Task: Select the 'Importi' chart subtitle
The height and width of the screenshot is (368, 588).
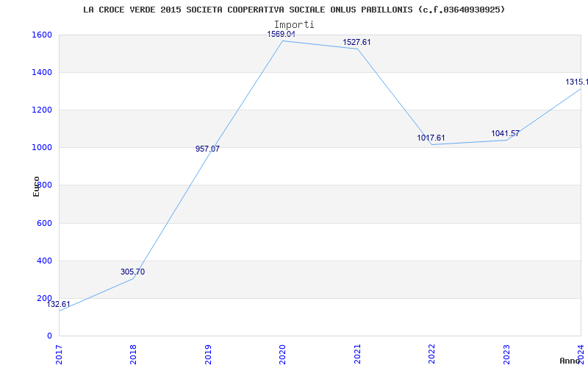Action: (294, 25)
